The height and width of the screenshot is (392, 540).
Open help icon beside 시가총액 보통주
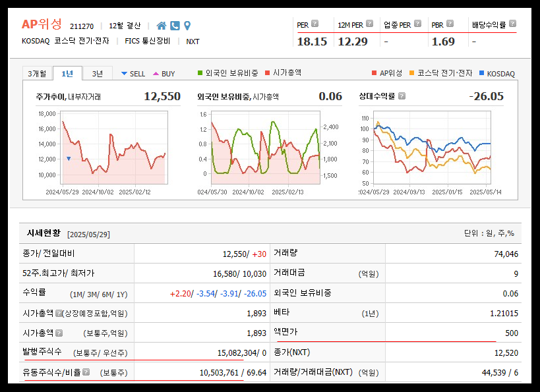point(59,333)
